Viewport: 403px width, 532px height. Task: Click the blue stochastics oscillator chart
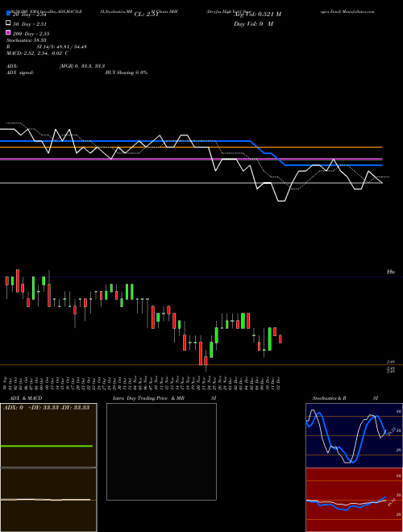[354, 435]
